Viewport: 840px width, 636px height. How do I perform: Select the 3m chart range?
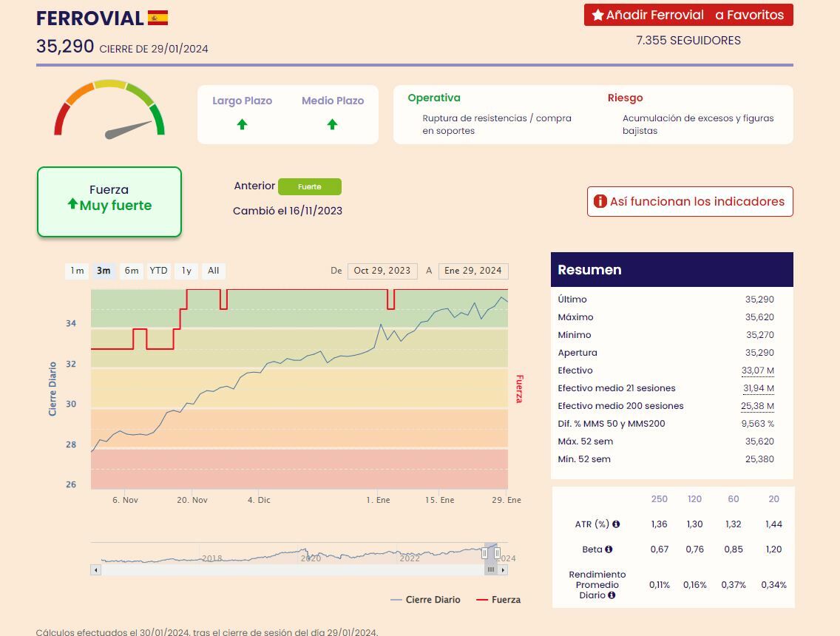(x=104, y=271)
